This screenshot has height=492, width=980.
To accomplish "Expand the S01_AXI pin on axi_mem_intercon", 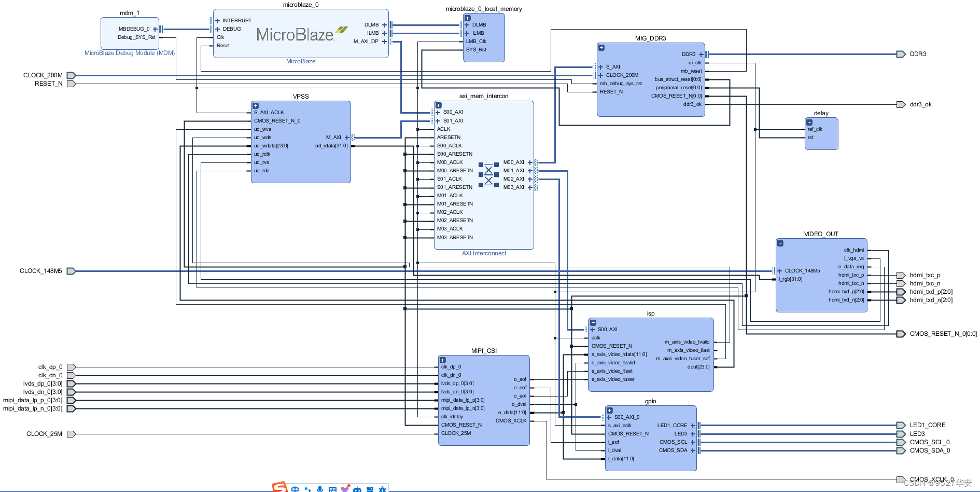I will [438, 121].
